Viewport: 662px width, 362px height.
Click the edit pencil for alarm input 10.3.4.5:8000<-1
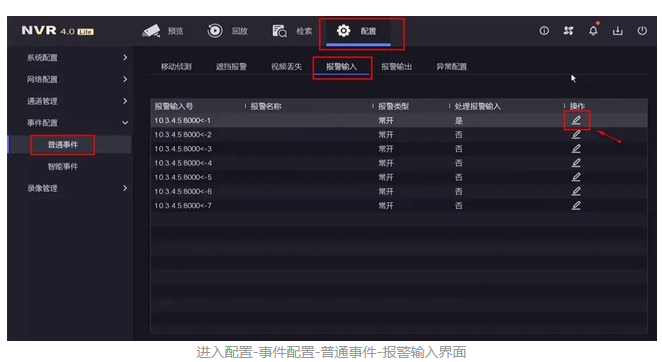point(576,120)
